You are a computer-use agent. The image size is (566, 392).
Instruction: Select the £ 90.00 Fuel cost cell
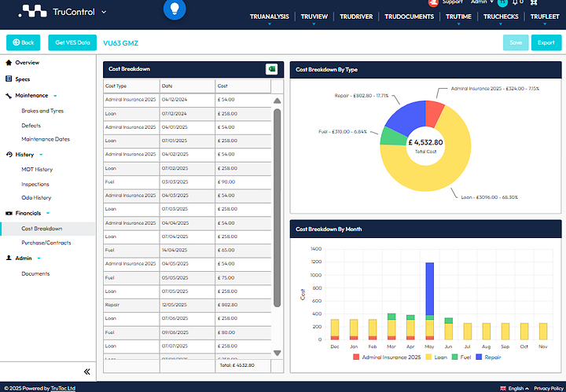[x=243, y=181]
